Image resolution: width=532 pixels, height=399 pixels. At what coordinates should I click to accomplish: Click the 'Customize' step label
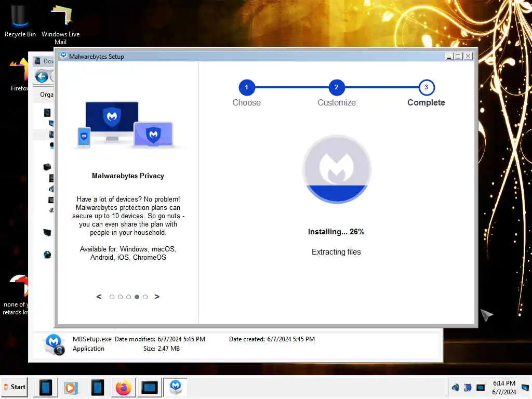[x=337, y=102]
